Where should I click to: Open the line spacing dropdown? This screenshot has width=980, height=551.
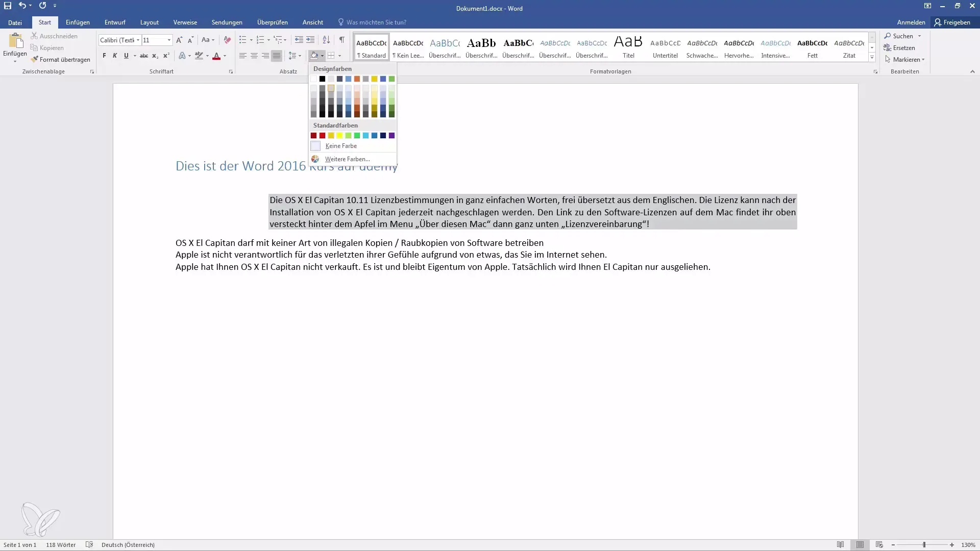coord(295,56)
